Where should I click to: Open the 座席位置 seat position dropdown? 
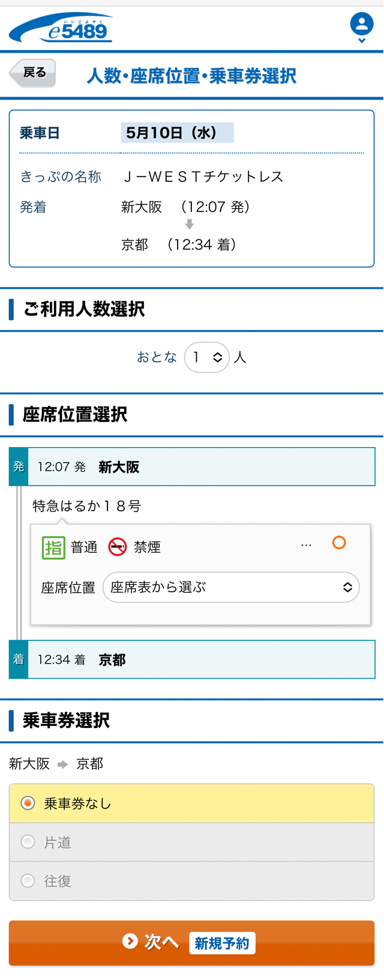coord(231,587)
